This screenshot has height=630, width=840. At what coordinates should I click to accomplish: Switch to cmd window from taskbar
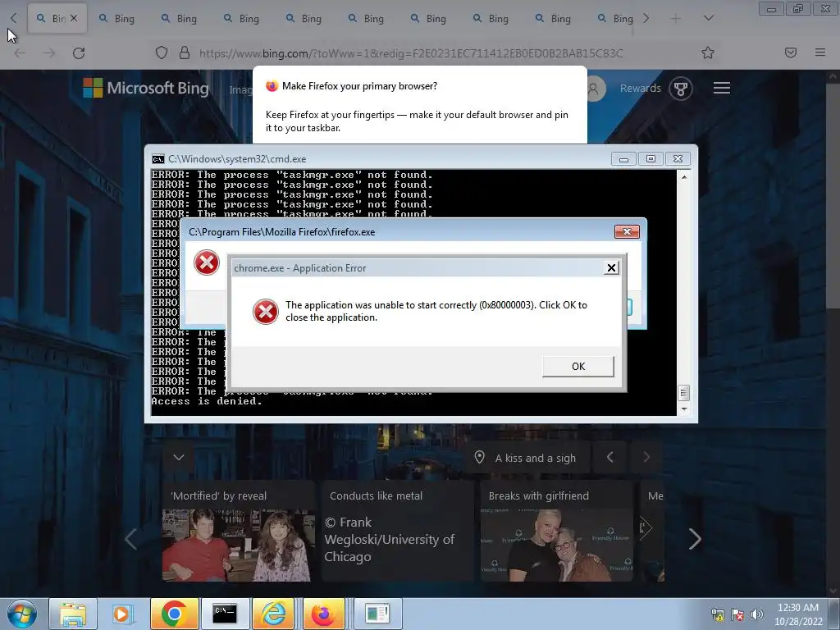point(225,614)
